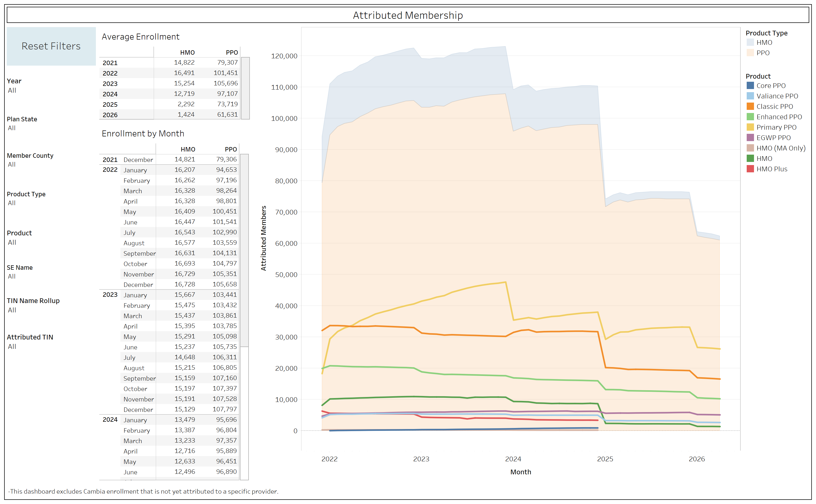Select Valiance PPO legend swatch
Screen dimensions: 816x504
click(x=750, y=96)
